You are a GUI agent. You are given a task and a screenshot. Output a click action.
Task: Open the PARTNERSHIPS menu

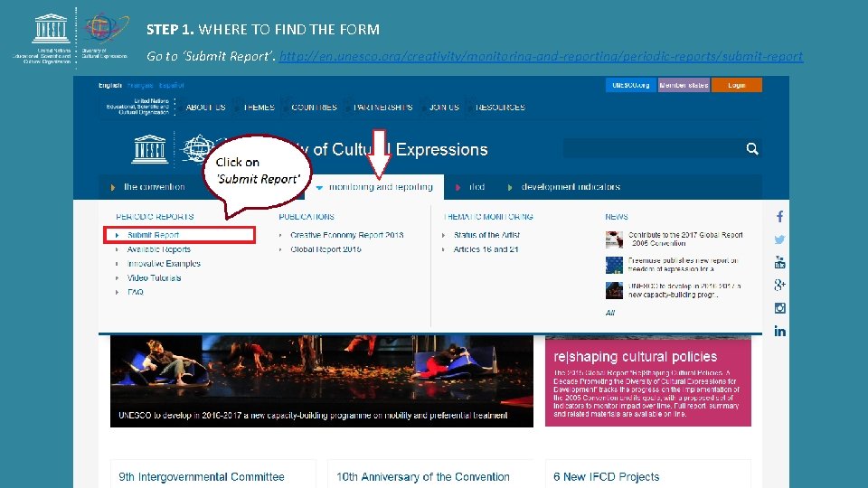[383, 108]
